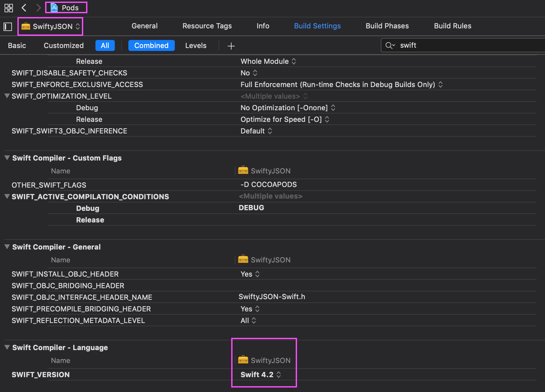Click the SwiftyJSON target briefcase icon in selector

click(26, 26)
